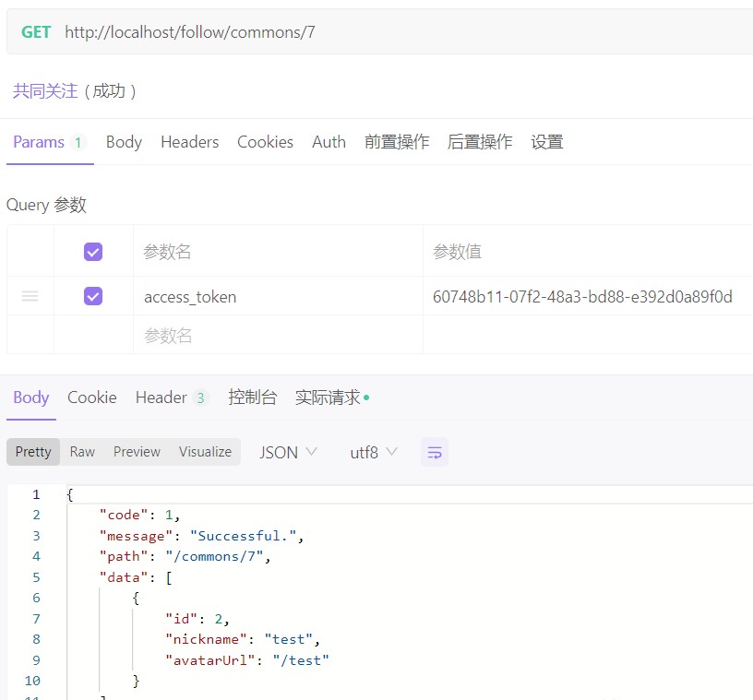The image size is (753, 700).
Task: Switch to the request Headers tab
Action: [x=189, y=142]
